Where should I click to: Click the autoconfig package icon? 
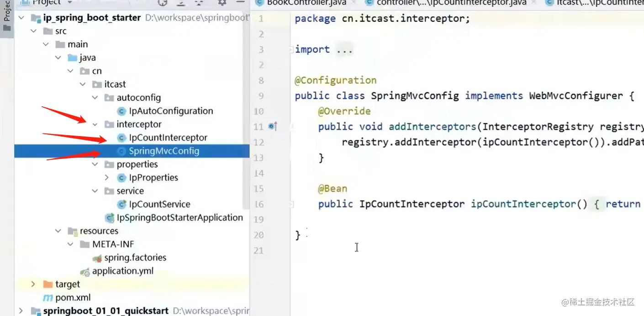pyautogui.click(x=109, y=97)
